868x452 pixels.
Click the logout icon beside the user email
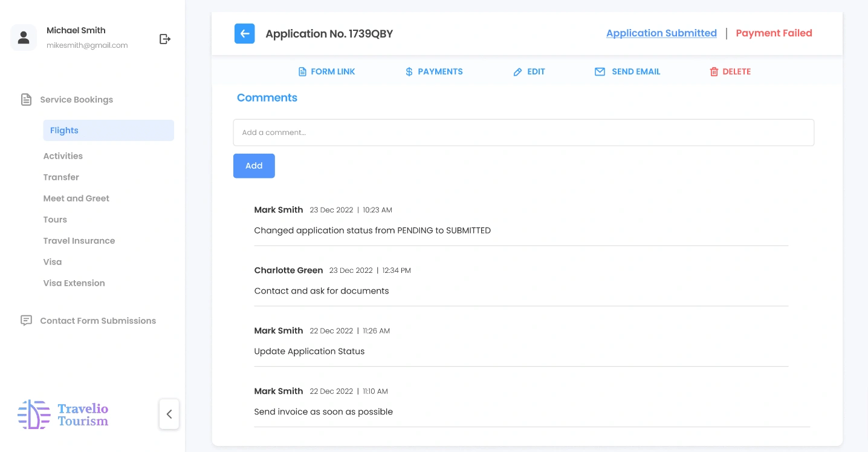pyautogui.click(x=165, y=39)
